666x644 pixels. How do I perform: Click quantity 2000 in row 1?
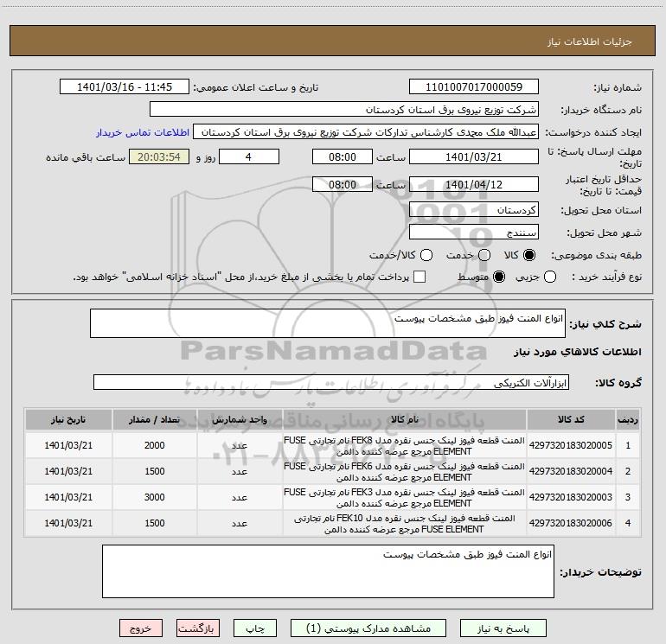155,445
